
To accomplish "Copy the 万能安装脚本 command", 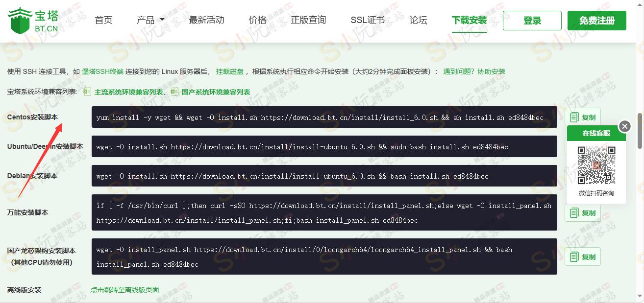I will coord(583,213).
